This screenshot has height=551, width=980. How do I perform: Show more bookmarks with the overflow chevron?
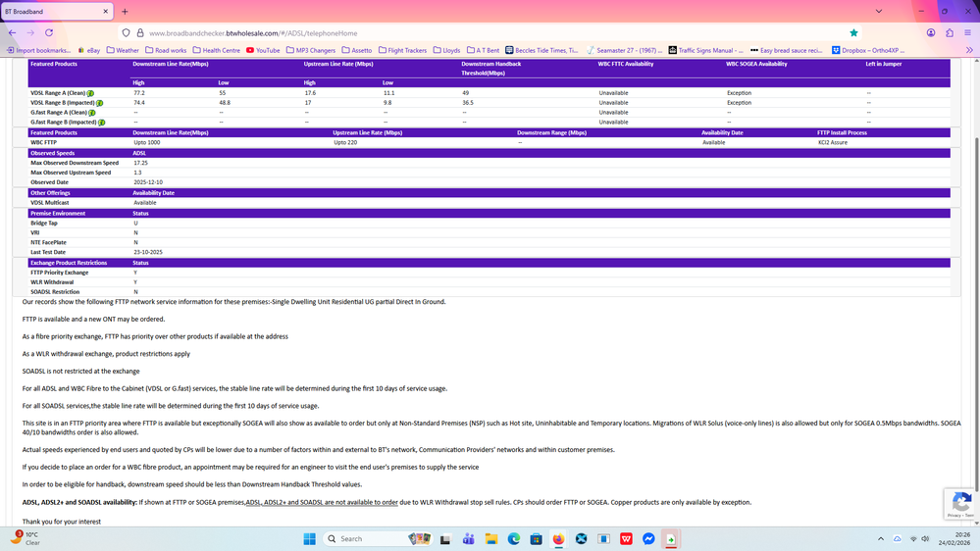(x=969, y=50)
